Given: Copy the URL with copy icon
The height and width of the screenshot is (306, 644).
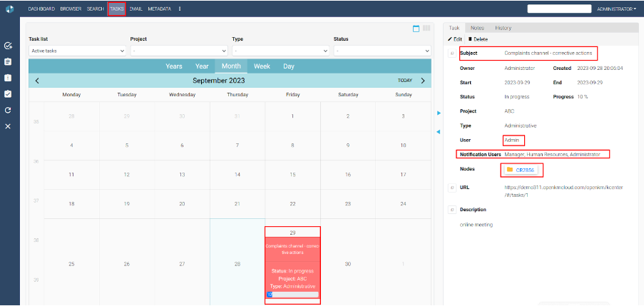Looking at the screenshot, I should pos(451,188).
